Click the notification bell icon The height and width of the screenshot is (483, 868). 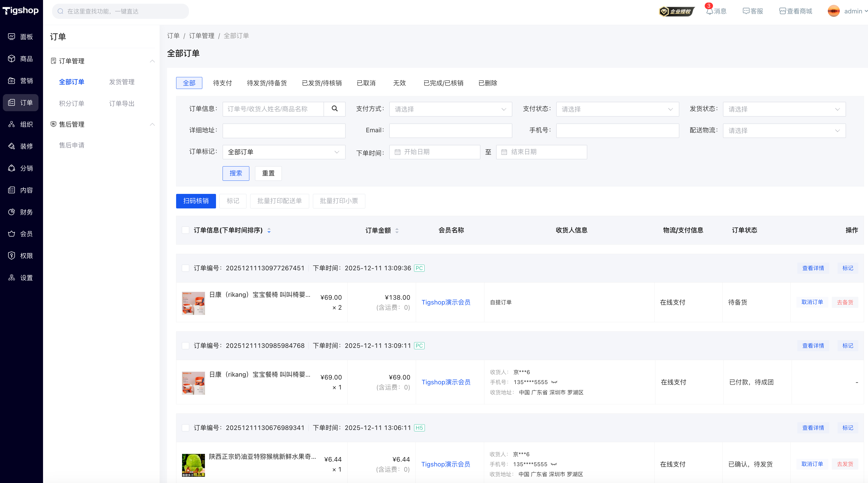tap(709, 11)
